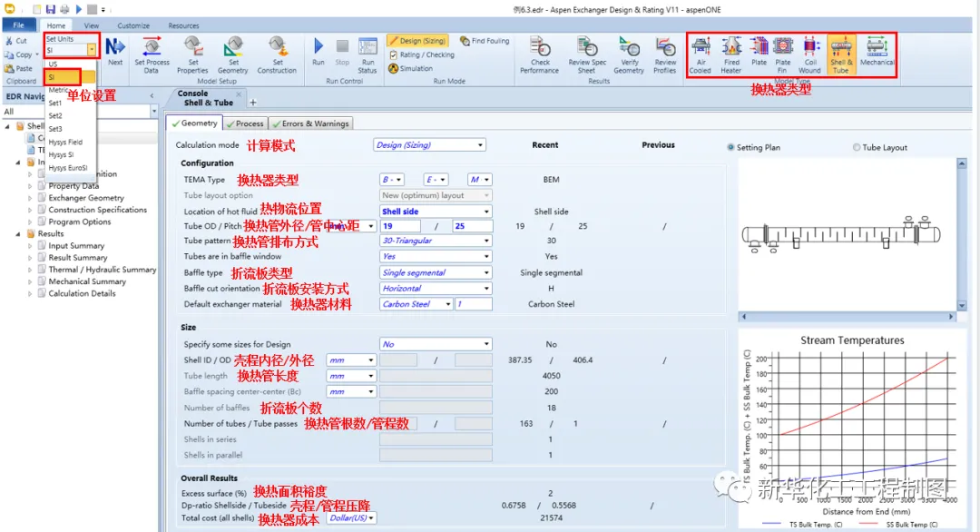Select Tube Layout radio button

tap(857, 148)
